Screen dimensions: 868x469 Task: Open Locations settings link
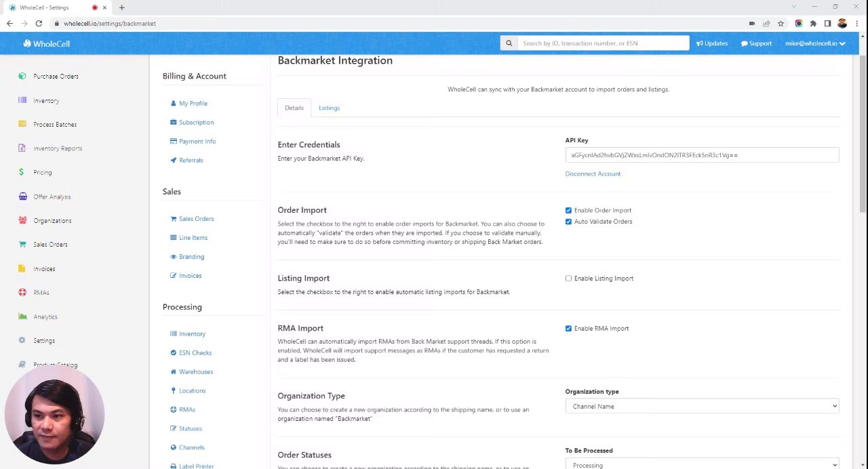tap(192, 390)
